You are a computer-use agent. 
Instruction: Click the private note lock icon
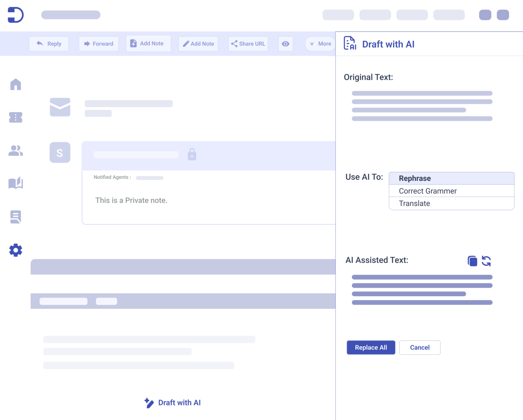(x=192, y=154)
